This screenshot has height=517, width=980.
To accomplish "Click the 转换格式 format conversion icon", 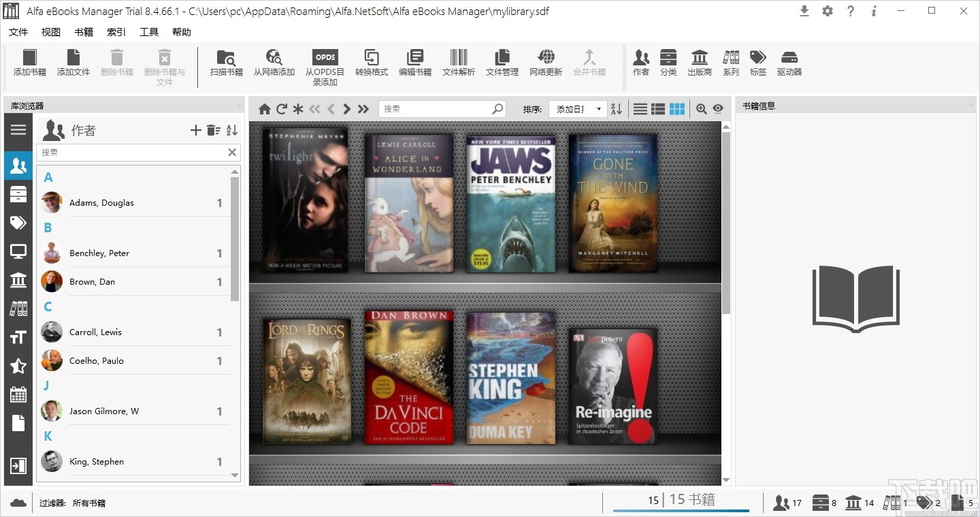I will coord(372,65).
